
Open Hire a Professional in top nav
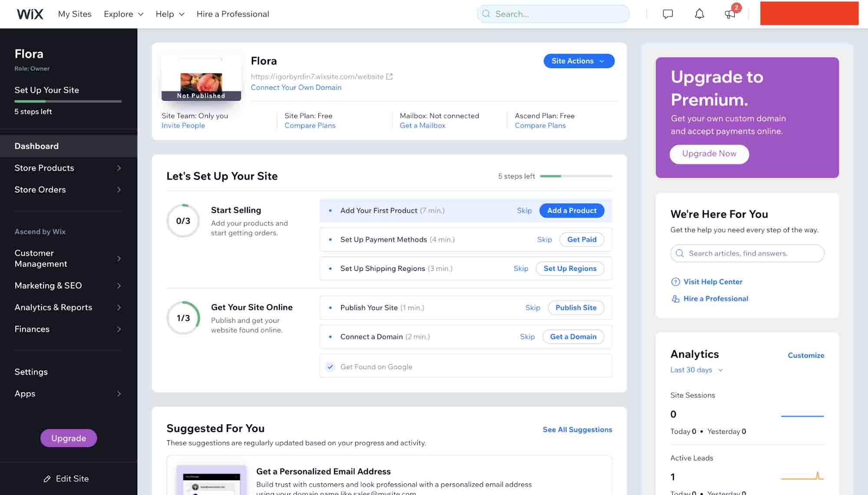point(233,14)
